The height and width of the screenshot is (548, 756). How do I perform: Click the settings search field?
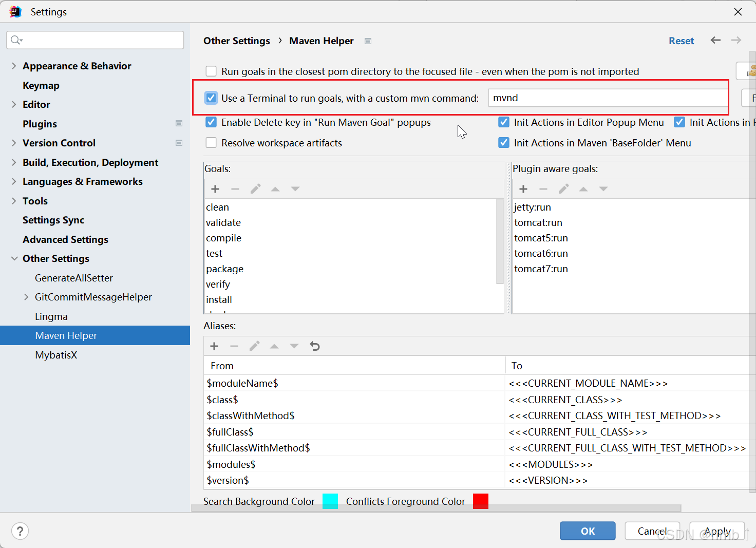click(x=95, y=40)
